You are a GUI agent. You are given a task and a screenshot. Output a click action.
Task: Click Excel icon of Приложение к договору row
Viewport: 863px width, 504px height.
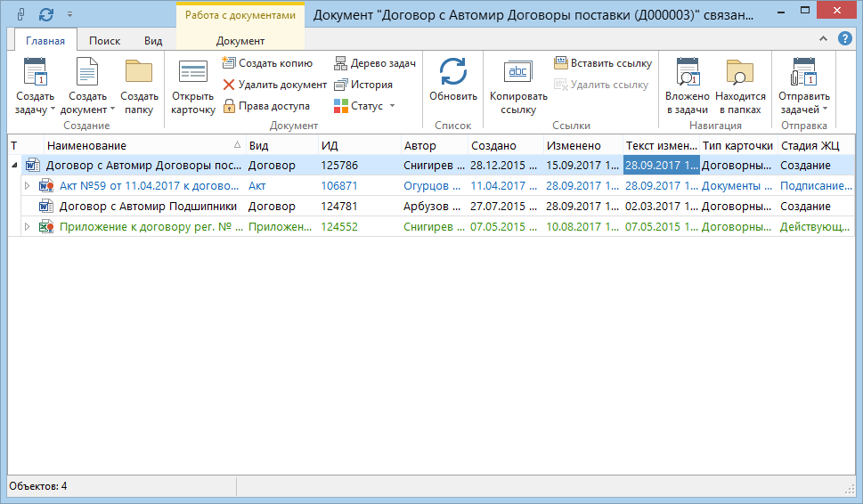[x=45, y=227]
